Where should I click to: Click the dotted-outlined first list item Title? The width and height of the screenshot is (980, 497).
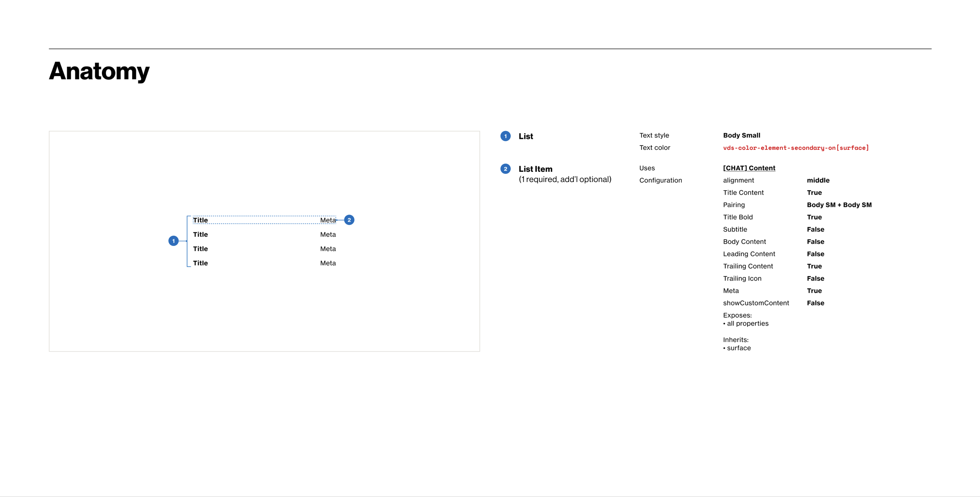click(x=200, y=220)
